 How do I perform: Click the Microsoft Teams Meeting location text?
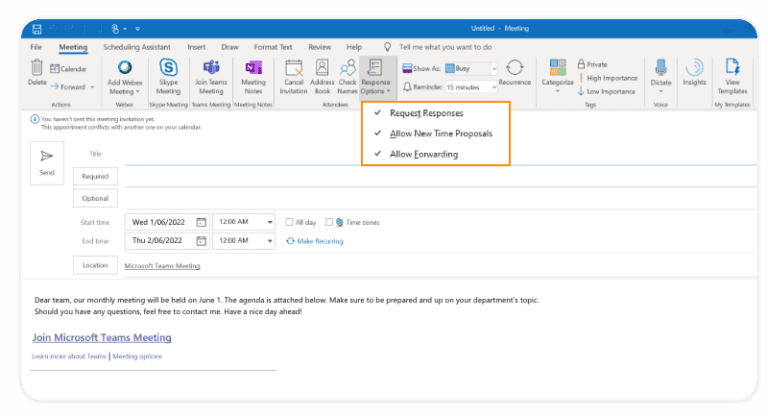pos(162,266)
